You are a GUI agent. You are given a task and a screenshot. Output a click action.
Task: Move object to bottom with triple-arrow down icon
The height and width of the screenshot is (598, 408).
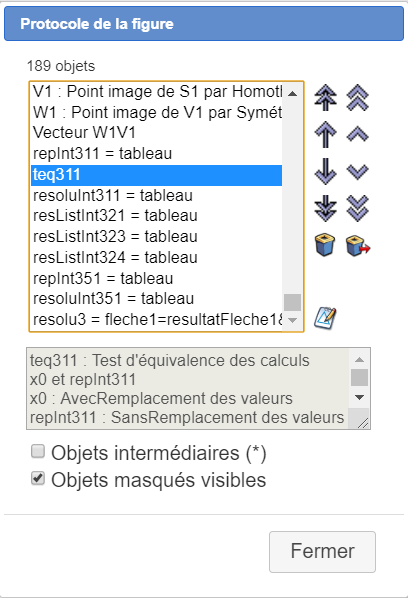point(325,208)
